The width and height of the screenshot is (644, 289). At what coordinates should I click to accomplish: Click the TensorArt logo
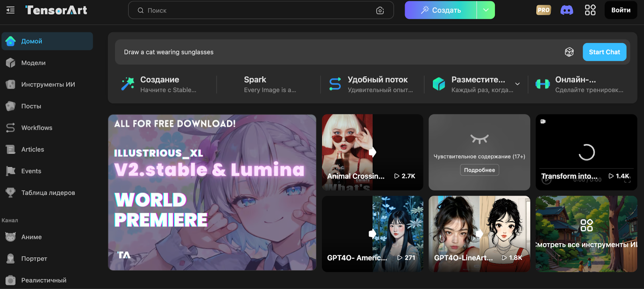pos(56,10)
